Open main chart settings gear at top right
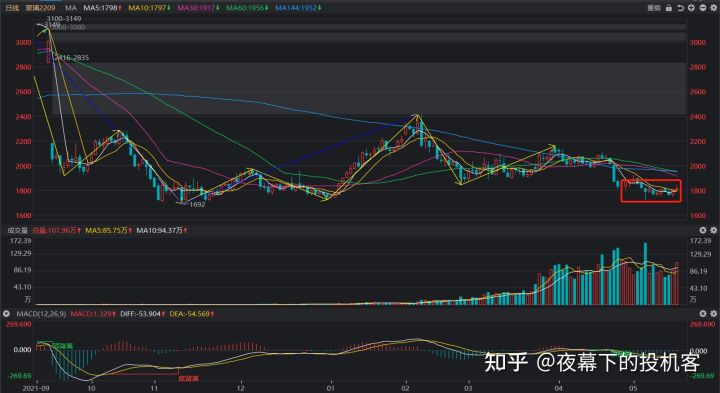Viewport: 720px width, 393px height. point(714,8)
